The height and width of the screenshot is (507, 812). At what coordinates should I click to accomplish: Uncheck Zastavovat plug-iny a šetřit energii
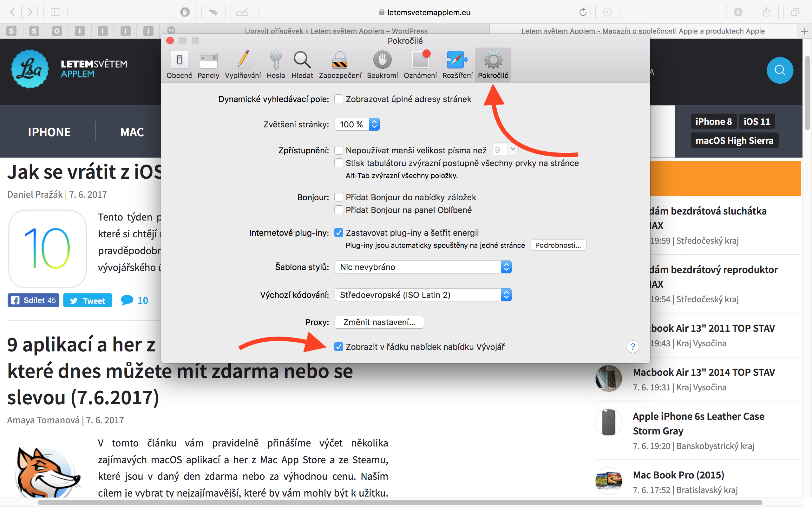338,233
